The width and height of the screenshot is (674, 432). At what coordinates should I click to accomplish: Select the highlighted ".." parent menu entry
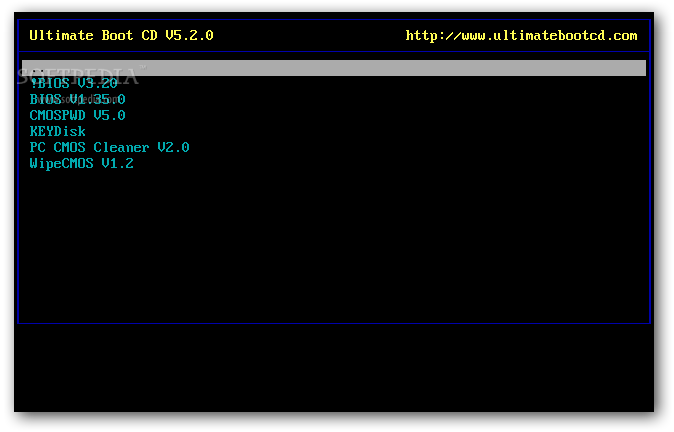pos(334,68)
